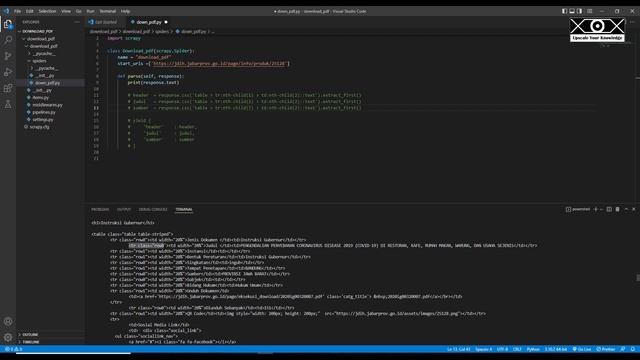Viewport: 640px width, 360px height.
Task: Click the VS Code logo in title bar
Action: point(6,11)
